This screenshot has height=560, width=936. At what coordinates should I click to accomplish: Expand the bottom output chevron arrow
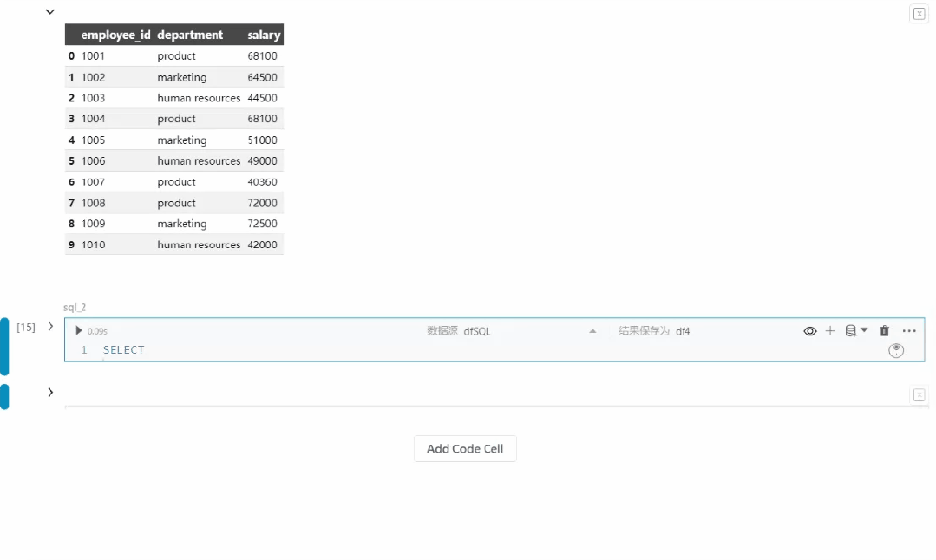tap(50, 392)
